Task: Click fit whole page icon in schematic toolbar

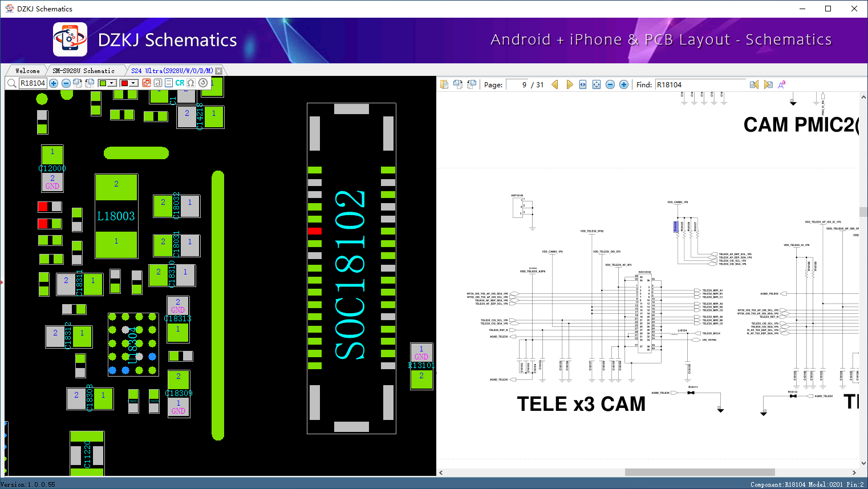Action: (x=597, y=84)
